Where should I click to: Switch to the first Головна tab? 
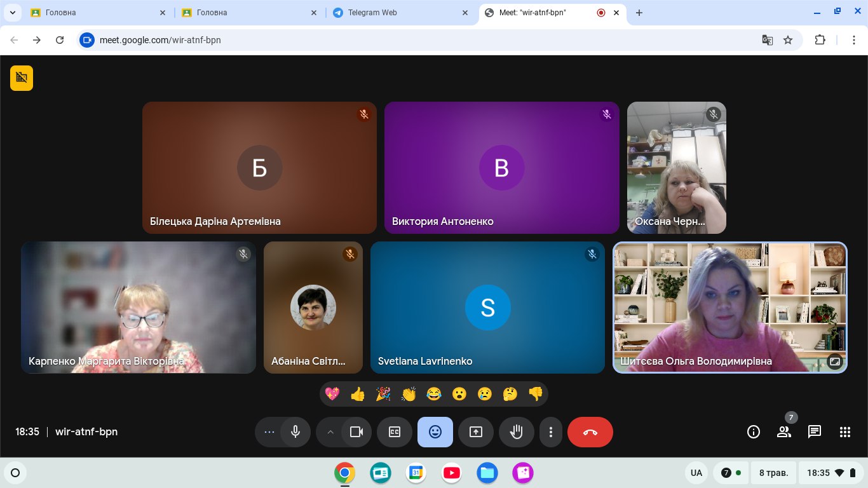click(98, 13)
